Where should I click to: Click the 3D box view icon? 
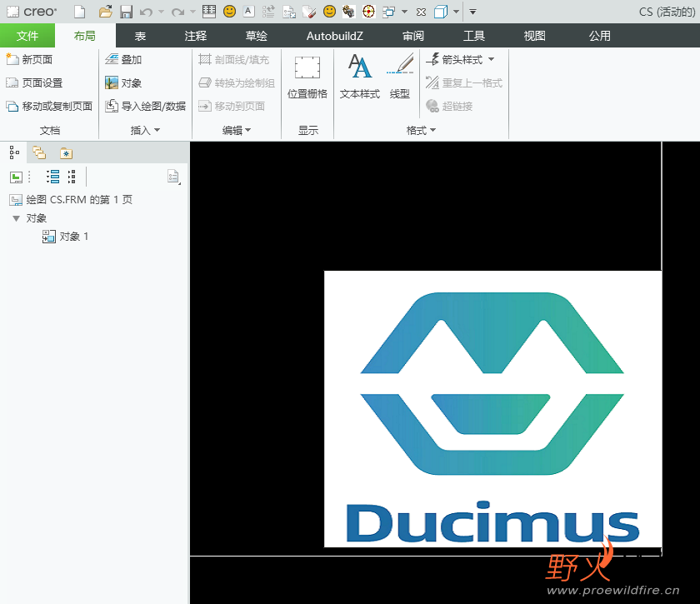point(441,12)
